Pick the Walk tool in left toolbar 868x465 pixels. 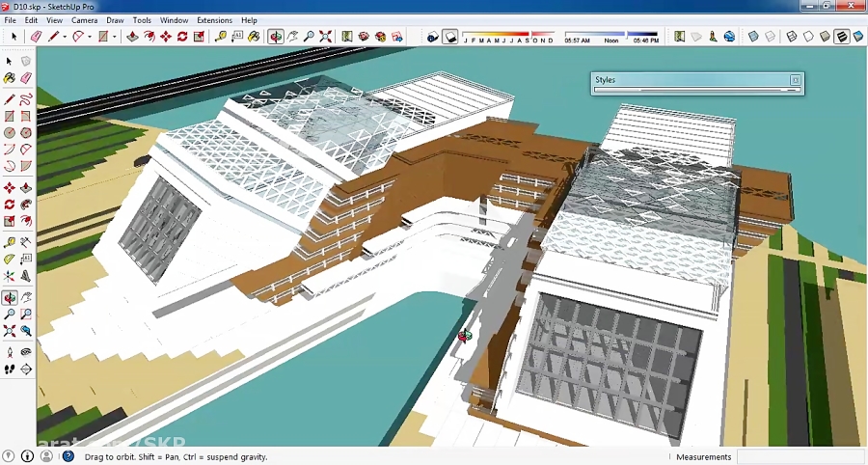[10, 369]
